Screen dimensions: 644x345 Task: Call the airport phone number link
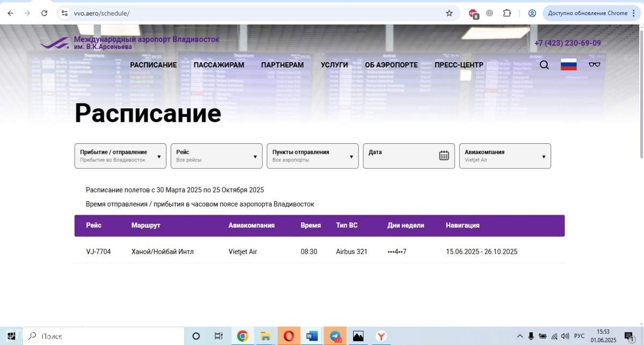point(568,43)
